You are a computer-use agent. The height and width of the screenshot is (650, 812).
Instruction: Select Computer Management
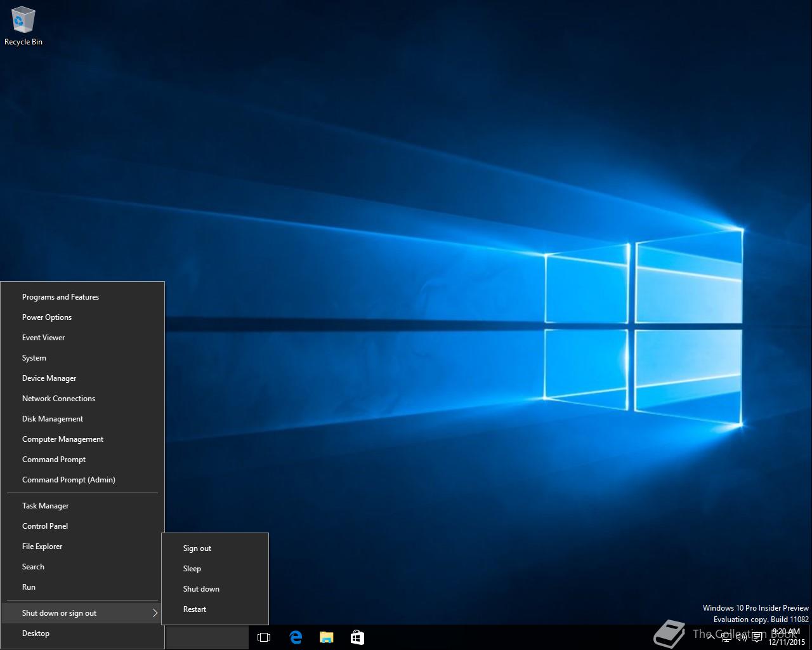82,439
